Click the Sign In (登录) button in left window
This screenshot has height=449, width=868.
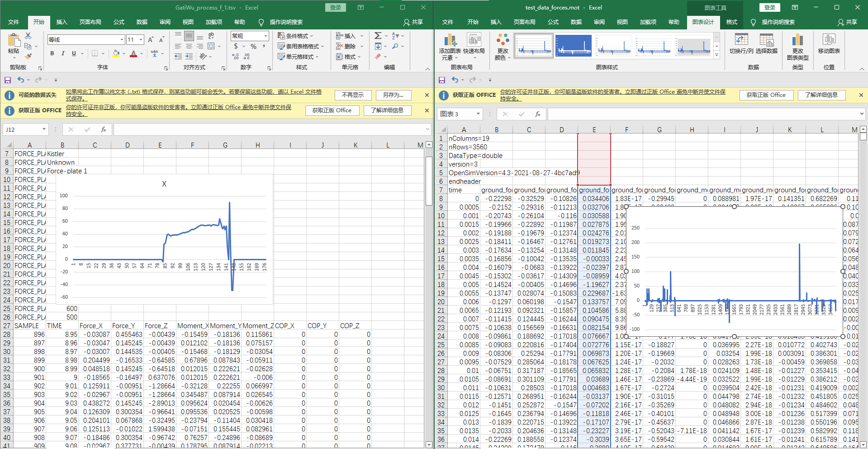pyautogui.click(x=336, y=7)
